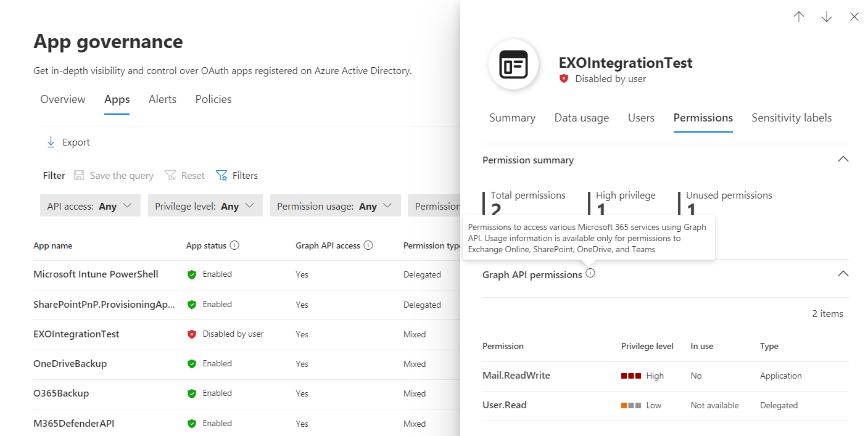Open the Sensitivity labels tab
868x436 pixels.
click(792, 118)
